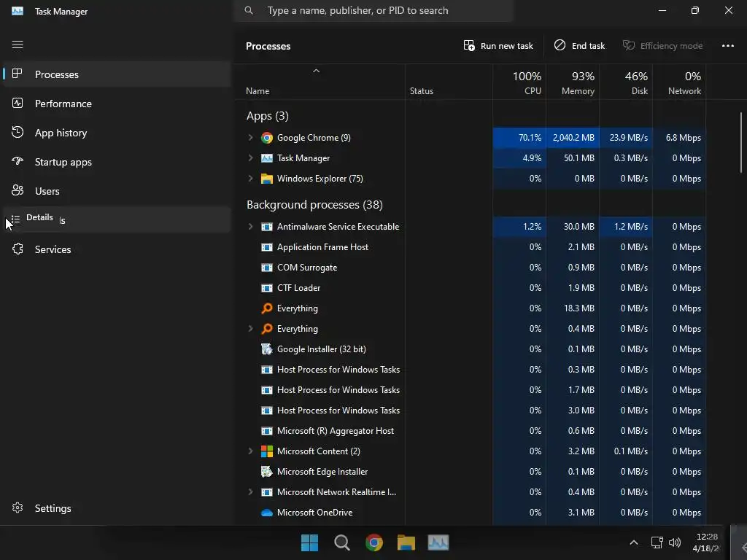Click the Windows Explorer folder icon in list
The width and height of the screenshot is (747, 560).
pyautogui.click(x=267, y=179)
